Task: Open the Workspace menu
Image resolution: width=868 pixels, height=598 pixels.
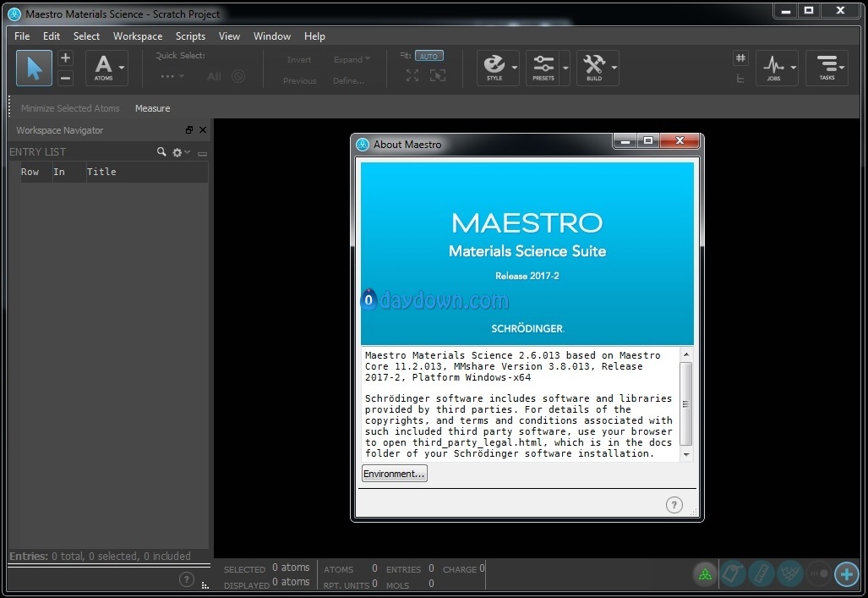Action: click(x=138, y=36)
